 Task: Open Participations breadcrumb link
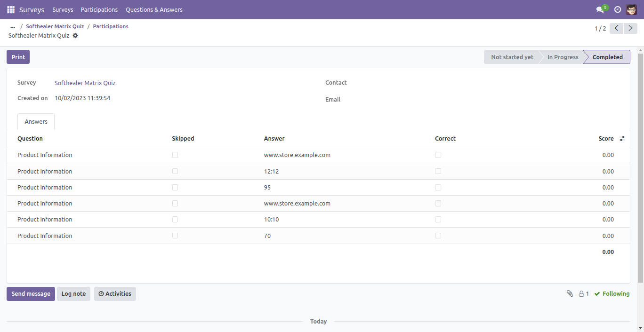pos(111,26)
